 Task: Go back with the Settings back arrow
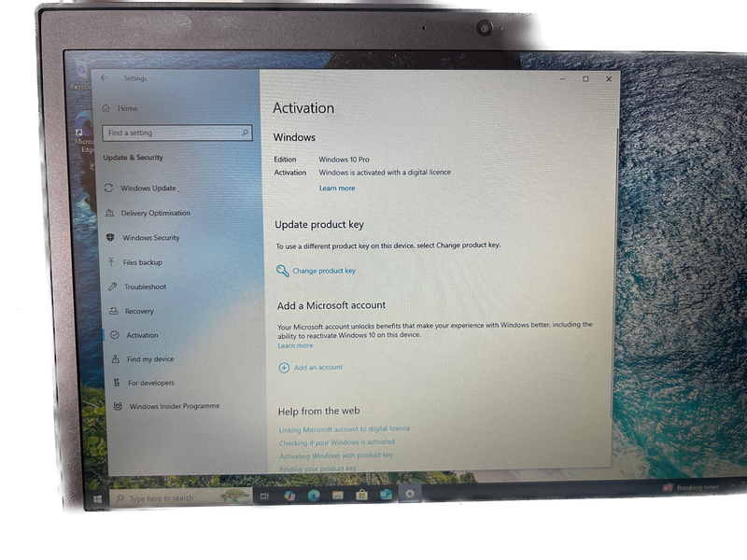(x=104, y=77)
